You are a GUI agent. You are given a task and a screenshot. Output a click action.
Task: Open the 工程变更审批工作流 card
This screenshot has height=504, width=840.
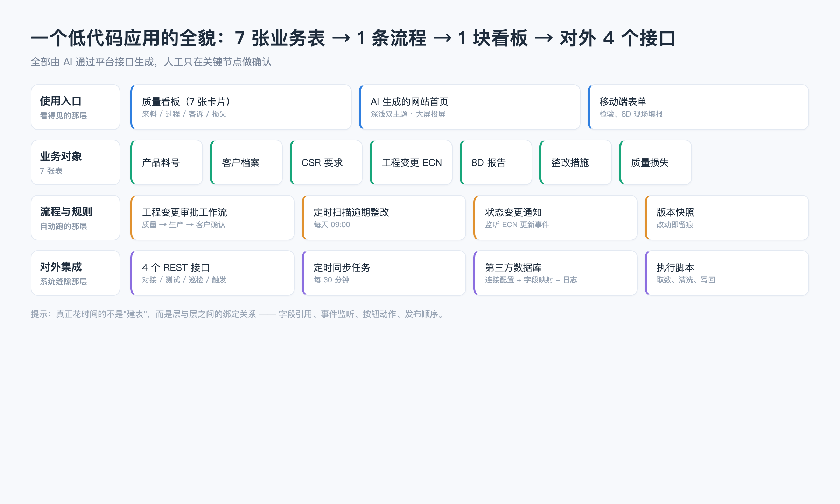click(212, 218)
